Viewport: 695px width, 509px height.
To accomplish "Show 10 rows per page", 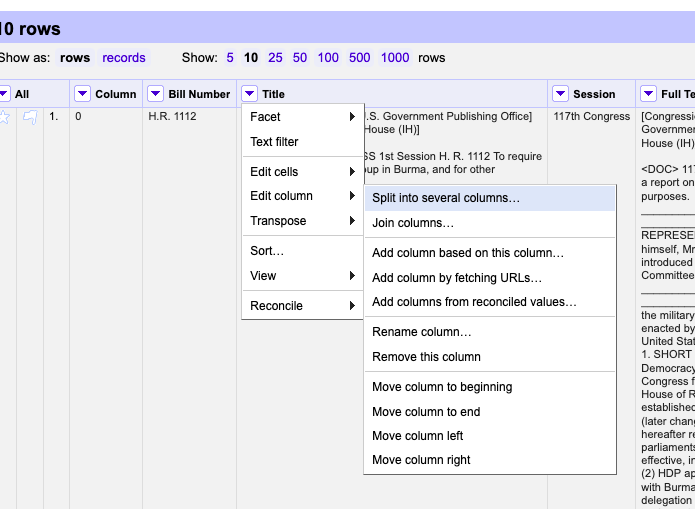I will click(x=251, y=58).
